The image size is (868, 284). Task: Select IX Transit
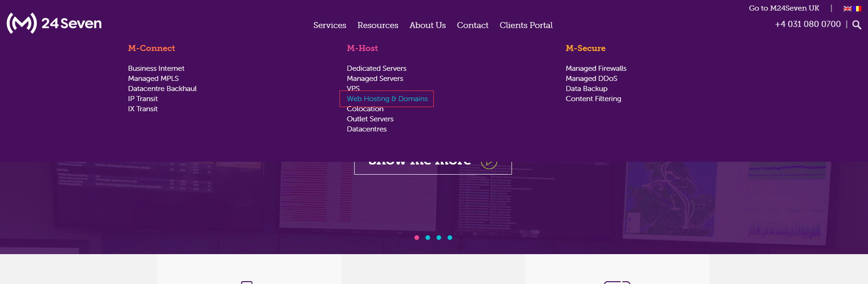(143, 109)
